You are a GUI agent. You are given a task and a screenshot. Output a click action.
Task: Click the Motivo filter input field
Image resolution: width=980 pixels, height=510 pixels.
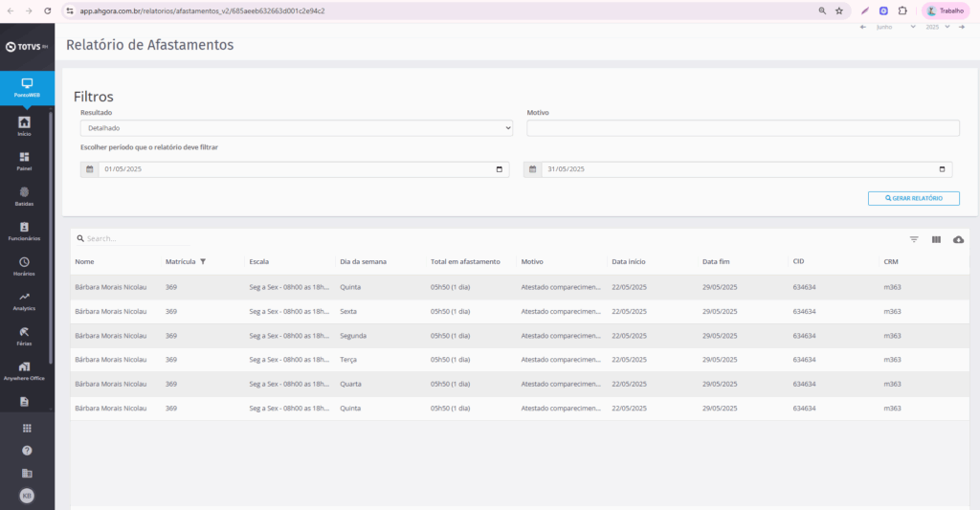[x=743, y=128]
